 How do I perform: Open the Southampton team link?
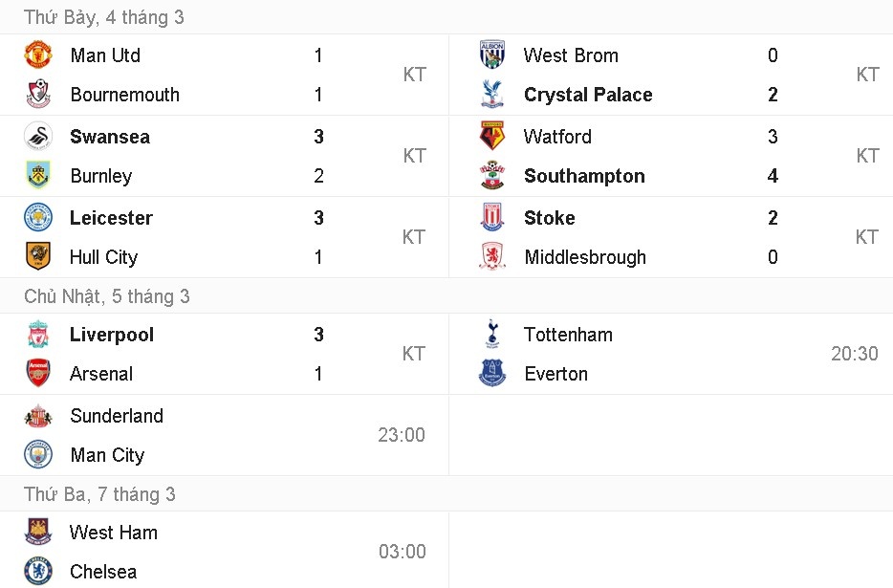point(584,176)
